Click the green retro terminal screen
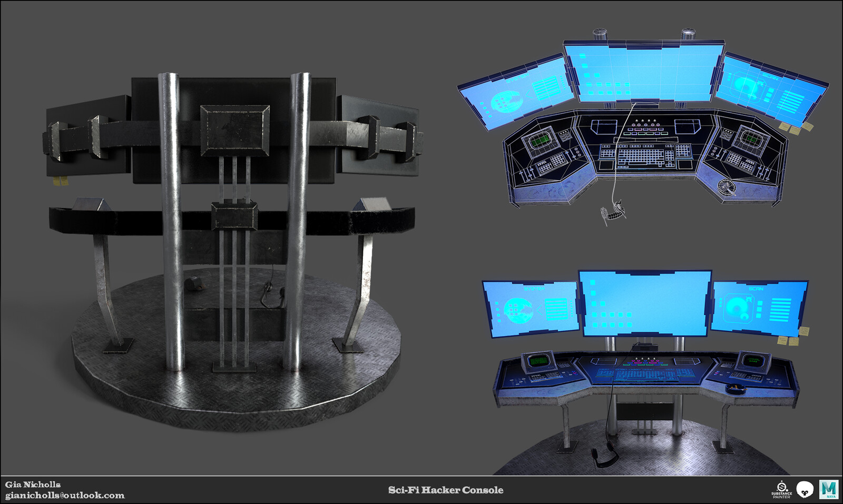 point(538,362)
